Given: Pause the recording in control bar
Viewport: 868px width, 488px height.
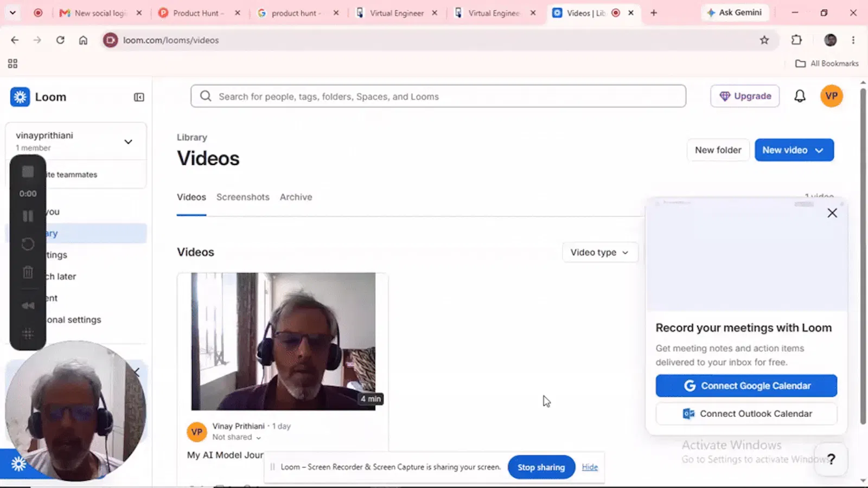Looking at the screenshot, I should pyautogui.click(x=28, y=216).
